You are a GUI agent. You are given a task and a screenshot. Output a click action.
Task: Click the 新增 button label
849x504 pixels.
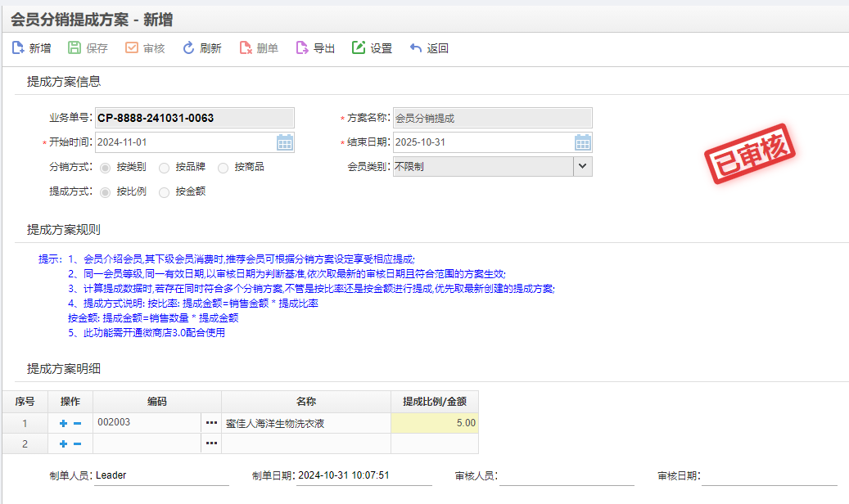pos(40,49)
